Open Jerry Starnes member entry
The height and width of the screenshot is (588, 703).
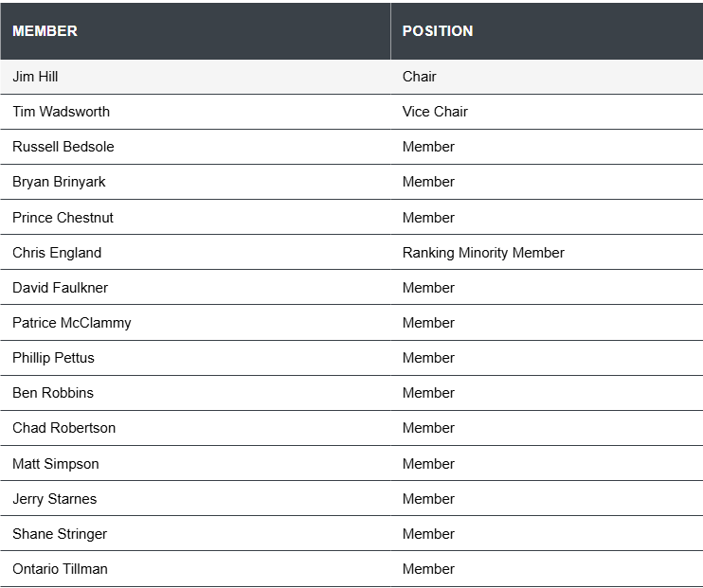pos(54,499)
